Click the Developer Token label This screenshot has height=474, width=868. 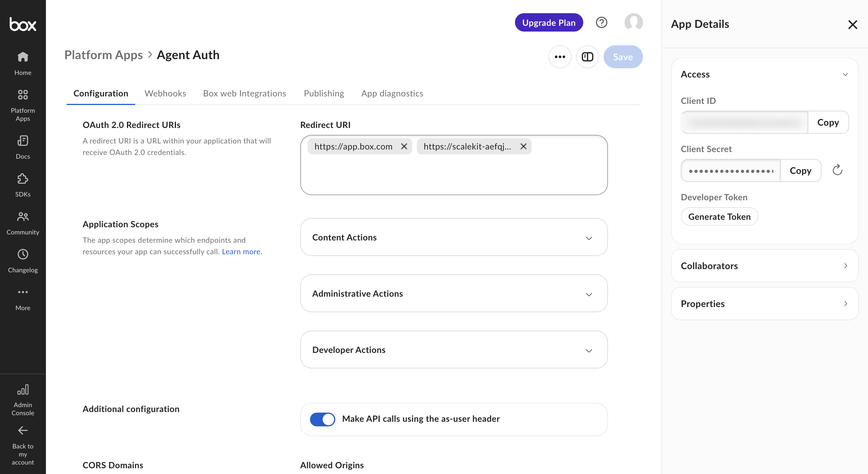point(714,197)
